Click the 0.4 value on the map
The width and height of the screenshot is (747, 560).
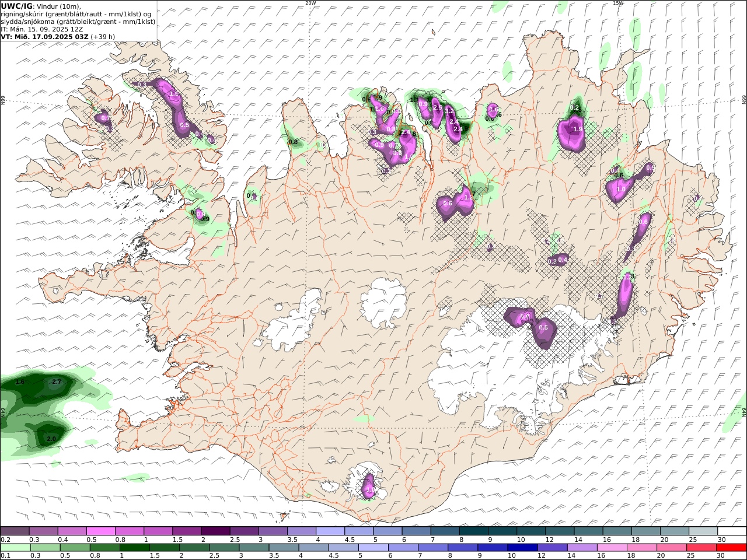coord(563,260)
